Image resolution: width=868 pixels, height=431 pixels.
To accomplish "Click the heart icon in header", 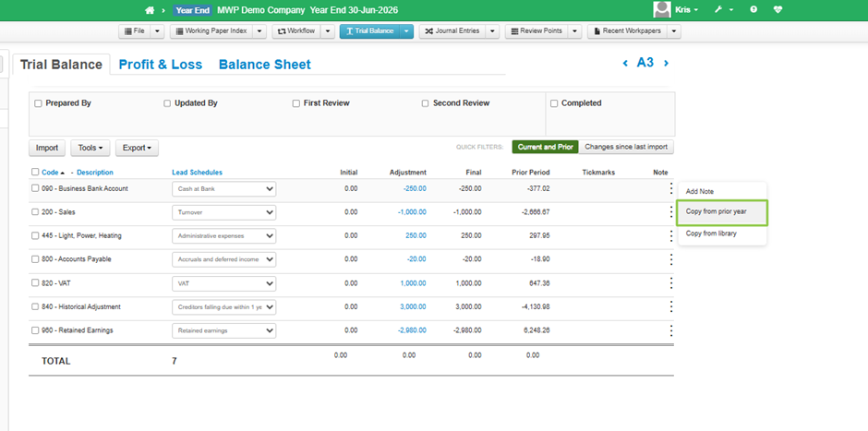I will coord(778,9).
